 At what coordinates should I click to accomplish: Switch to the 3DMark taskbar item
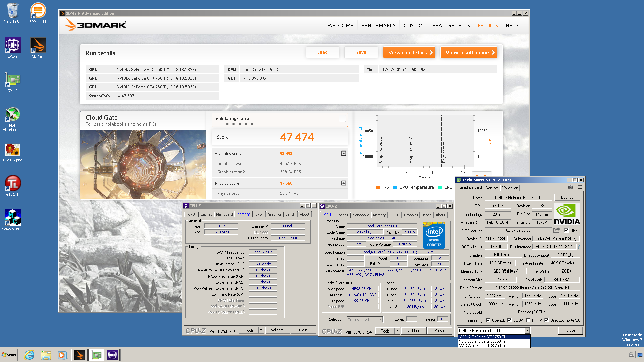pos(79,355)
